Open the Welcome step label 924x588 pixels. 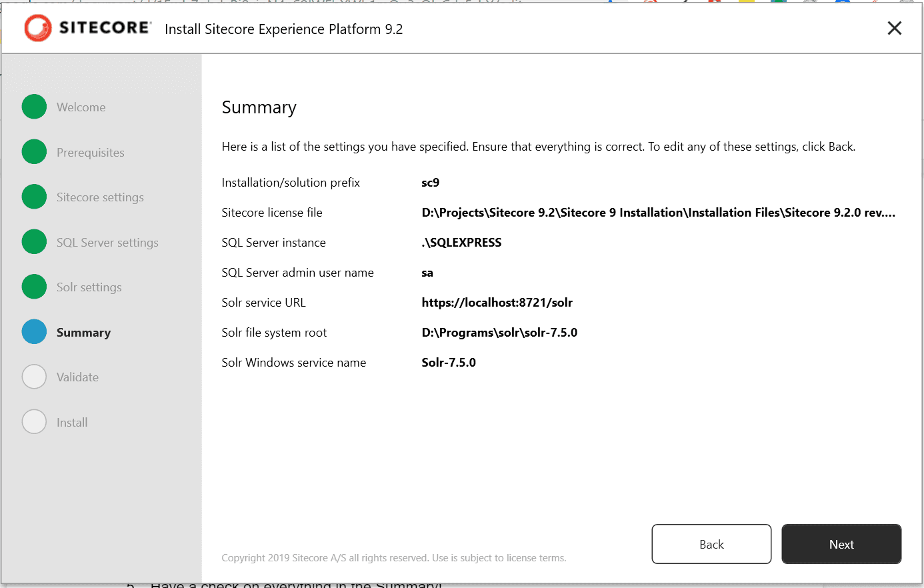81,107
